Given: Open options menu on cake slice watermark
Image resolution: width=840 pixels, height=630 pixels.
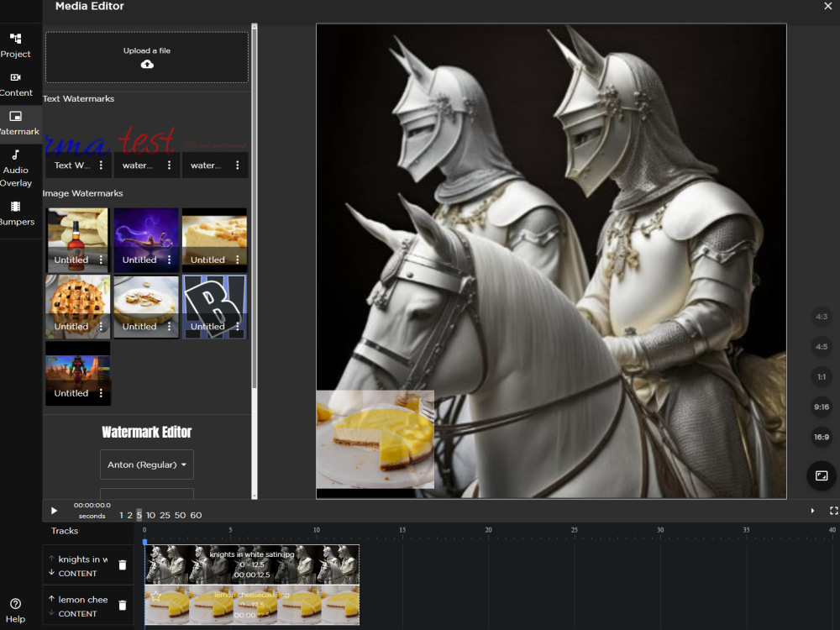Looking at the screenshot, I should (238, 260).
